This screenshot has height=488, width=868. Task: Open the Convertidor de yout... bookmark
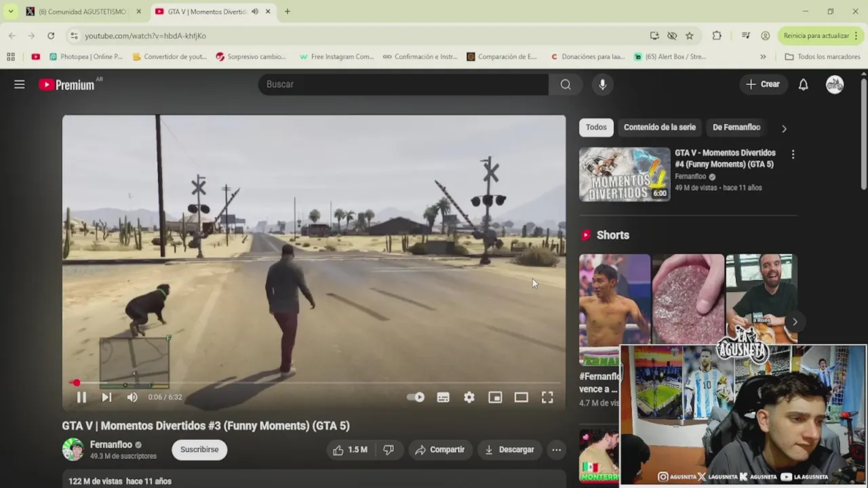point(170,57)
